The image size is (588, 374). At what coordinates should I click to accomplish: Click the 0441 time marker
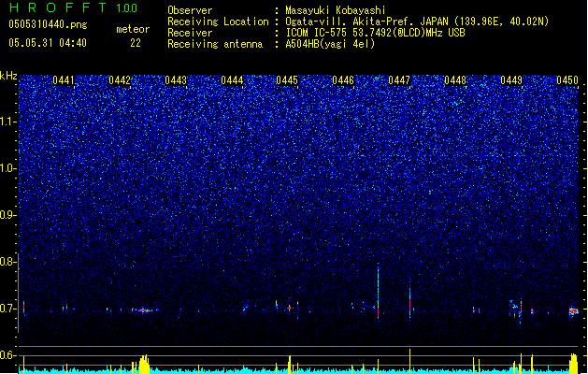[x=64, y=80]
